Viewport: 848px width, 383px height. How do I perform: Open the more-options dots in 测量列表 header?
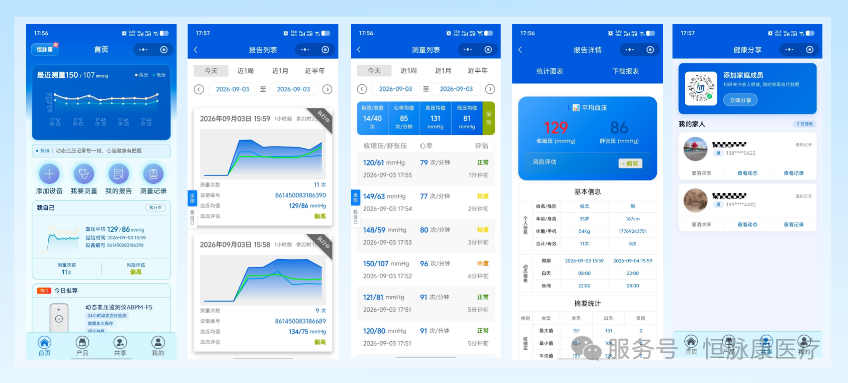click(468, 50)
